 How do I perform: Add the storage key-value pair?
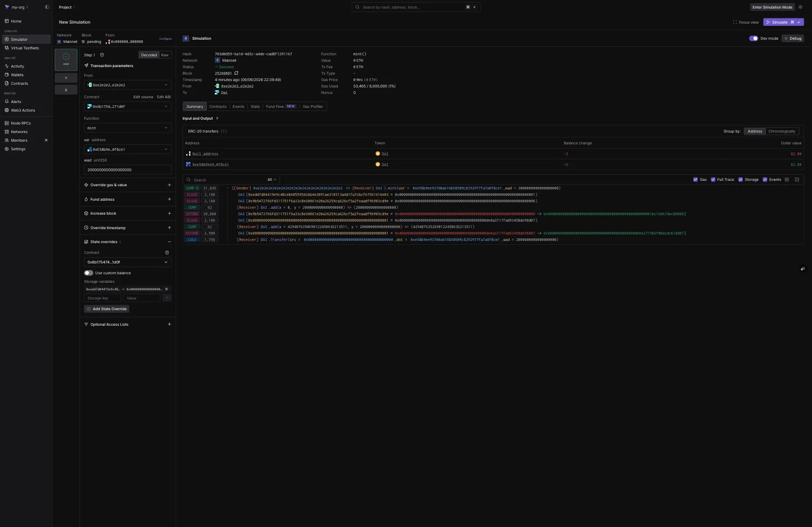click(x=167, y=298)
